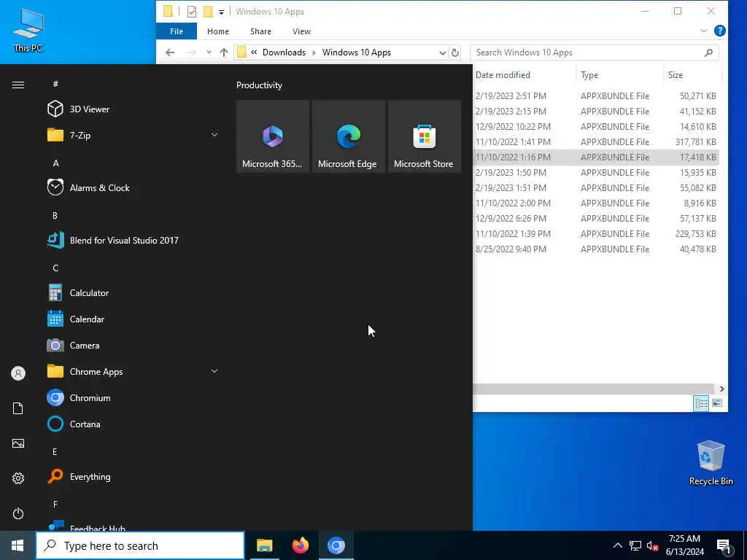The width and height of the screenshot is (747, 560).
Task: Click the network tray icon
Action: tap(635, 545)
